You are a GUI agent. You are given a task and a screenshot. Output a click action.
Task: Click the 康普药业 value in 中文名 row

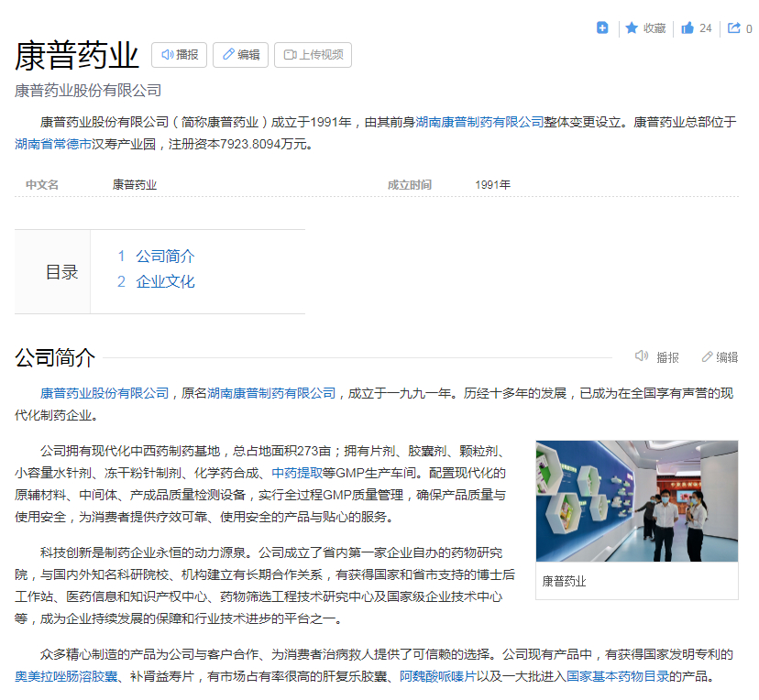pos(135,185)
